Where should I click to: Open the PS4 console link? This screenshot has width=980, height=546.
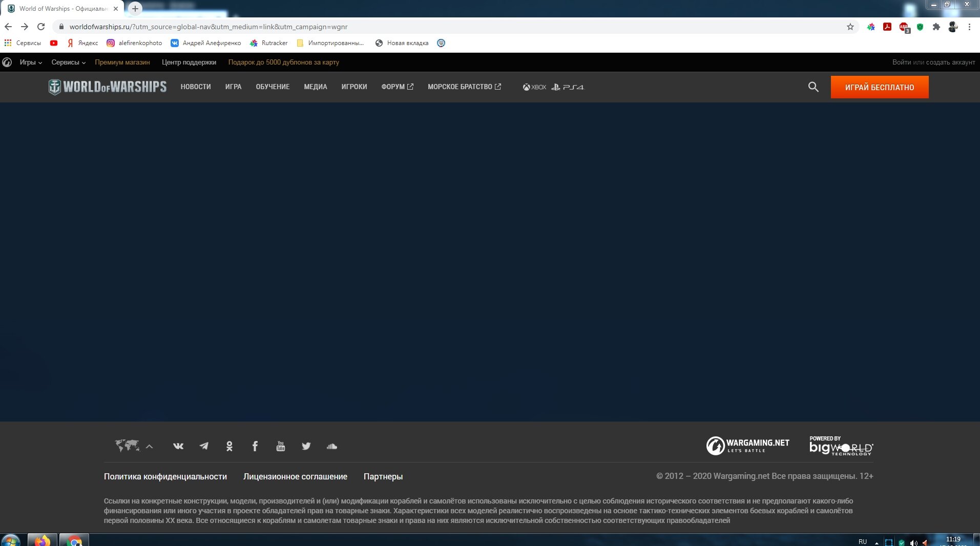click(568, 87)
